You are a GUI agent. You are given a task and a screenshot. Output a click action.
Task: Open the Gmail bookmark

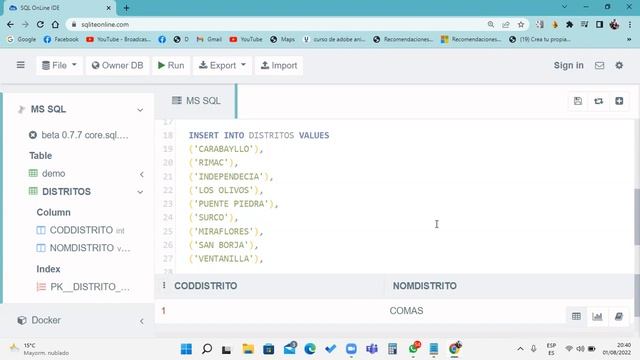209,39
